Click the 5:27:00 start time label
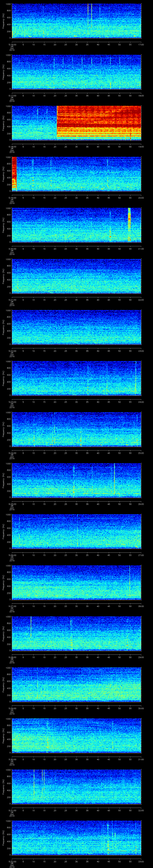Viewport: 153px width, 868px height. [x=12, y=606]
